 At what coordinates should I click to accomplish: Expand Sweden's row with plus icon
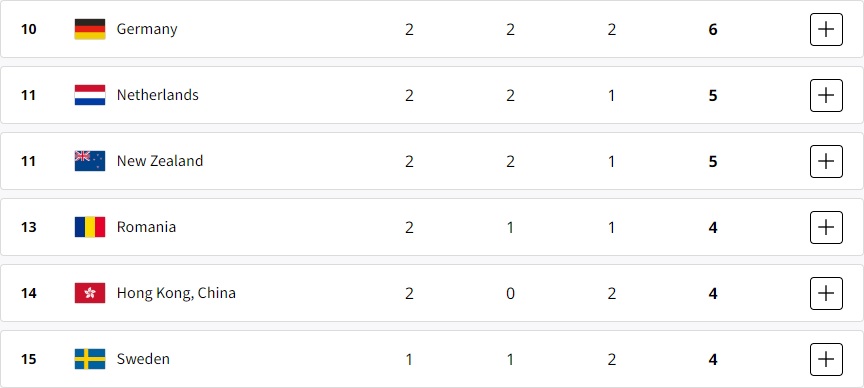point(826,359)
